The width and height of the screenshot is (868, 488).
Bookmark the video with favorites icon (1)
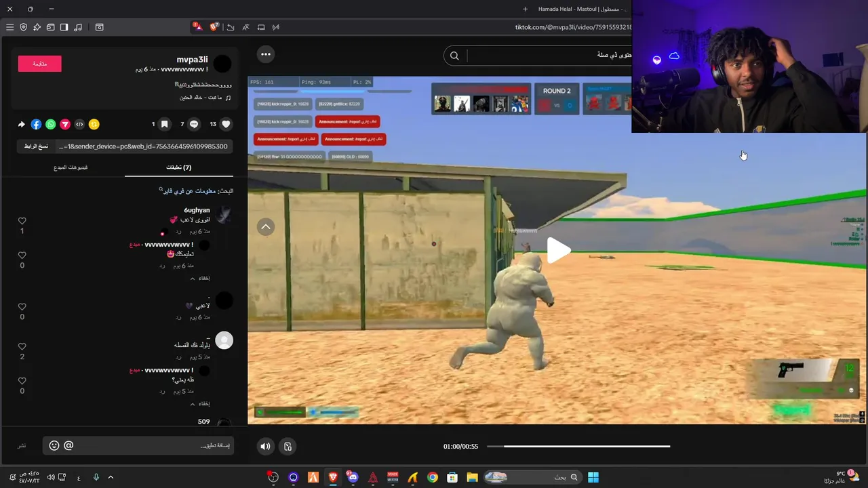164,124
